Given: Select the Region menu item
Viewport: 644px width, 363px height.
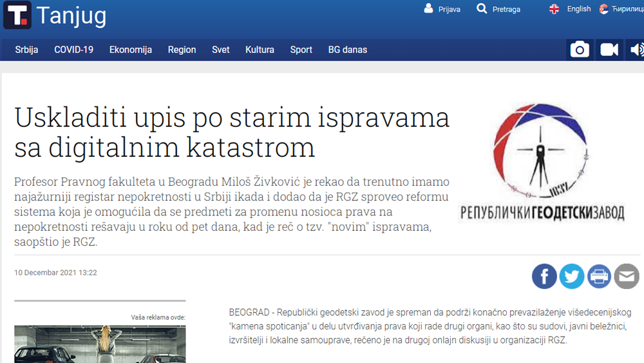Looking at the screenshot, I should [x=182, y=50].
